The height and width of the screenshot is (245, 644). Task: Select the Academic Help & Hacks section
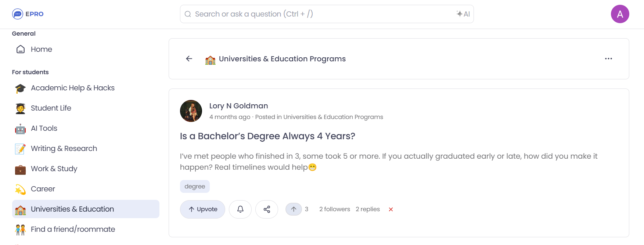click(72, 88)
